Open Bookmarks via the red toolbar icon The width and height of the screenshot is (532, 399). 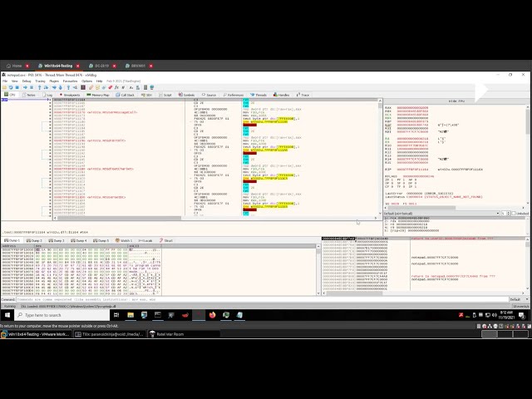pos(111,87)
